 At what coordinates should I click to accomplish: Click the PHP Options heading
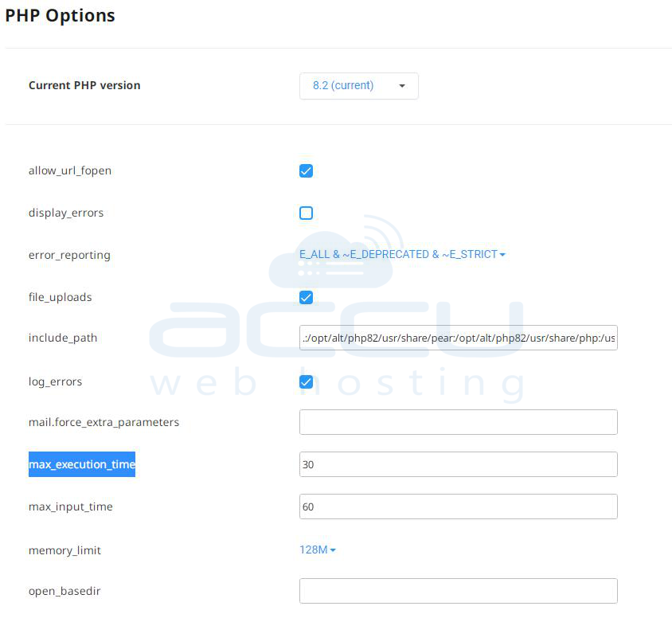pos(61,16)
